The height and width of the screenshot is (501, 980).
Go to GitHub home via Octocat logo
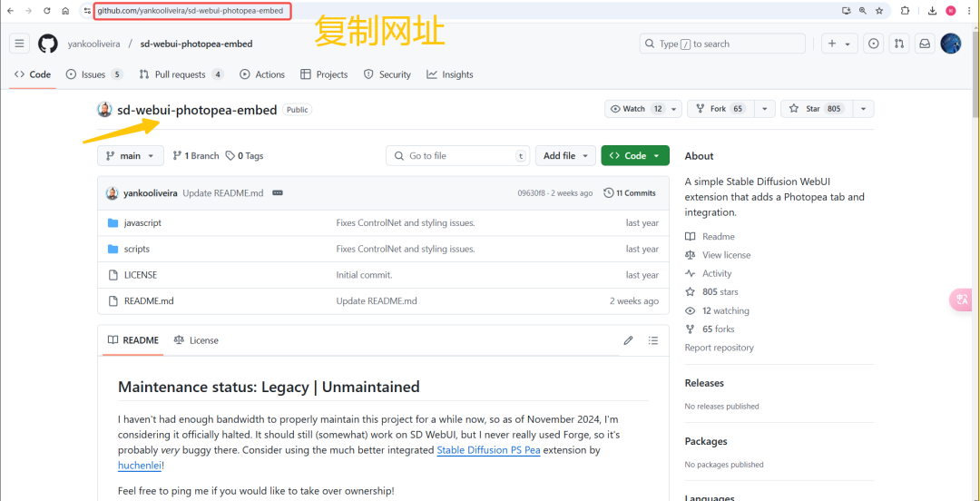(x=48, y=44)
